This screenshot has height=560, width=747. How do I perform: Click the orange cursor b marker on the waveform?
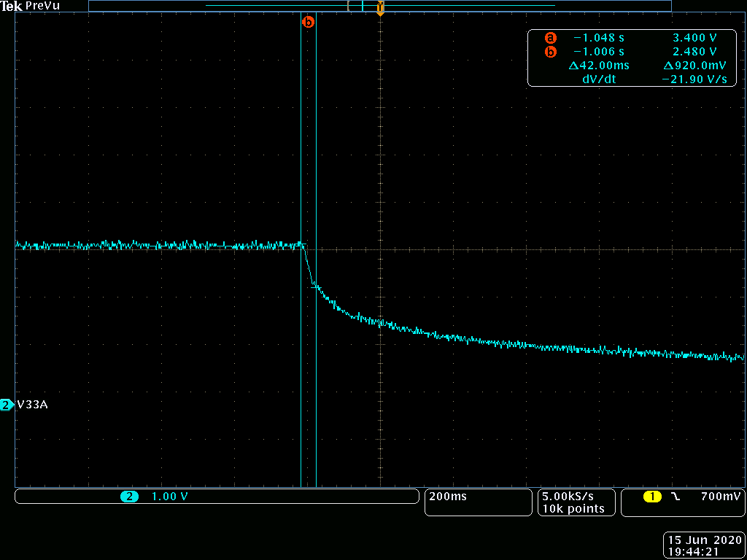point(309,22)
